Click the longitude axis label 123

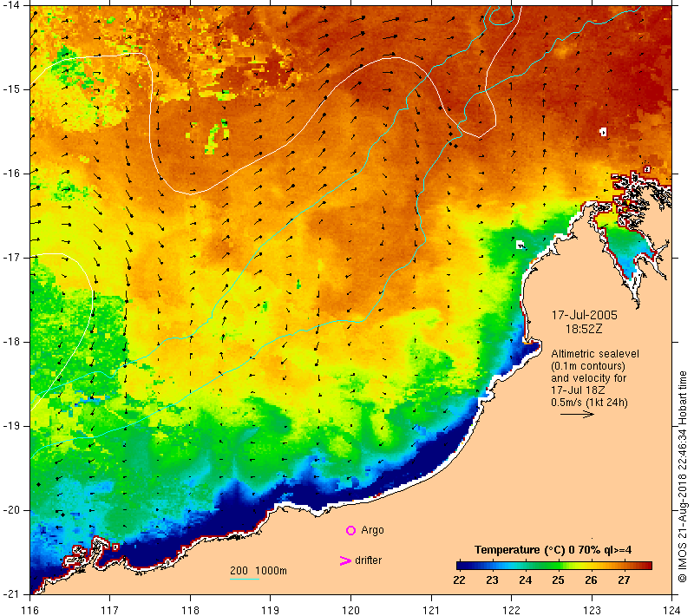592,610
